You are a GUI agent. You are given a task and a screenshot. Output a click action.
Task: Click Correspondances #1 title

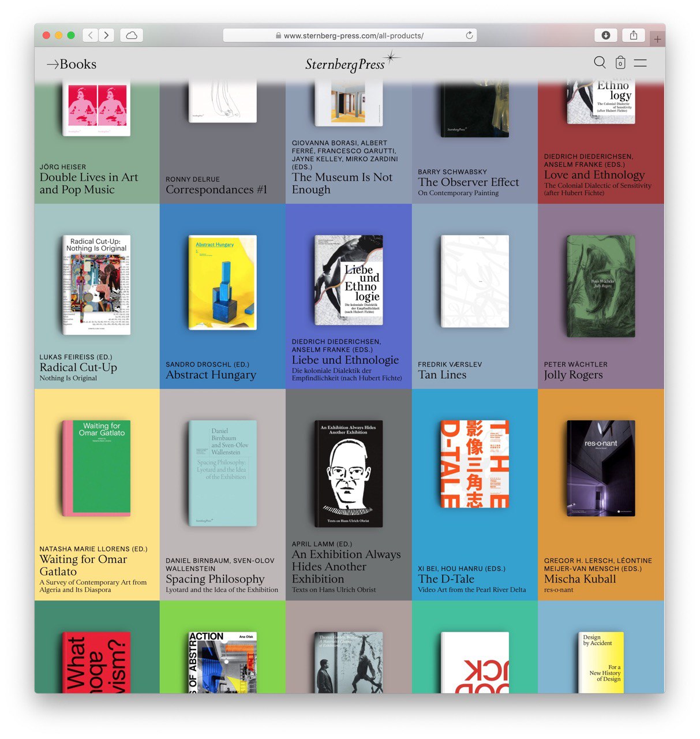pyautogui.click(x=216, y=189)
